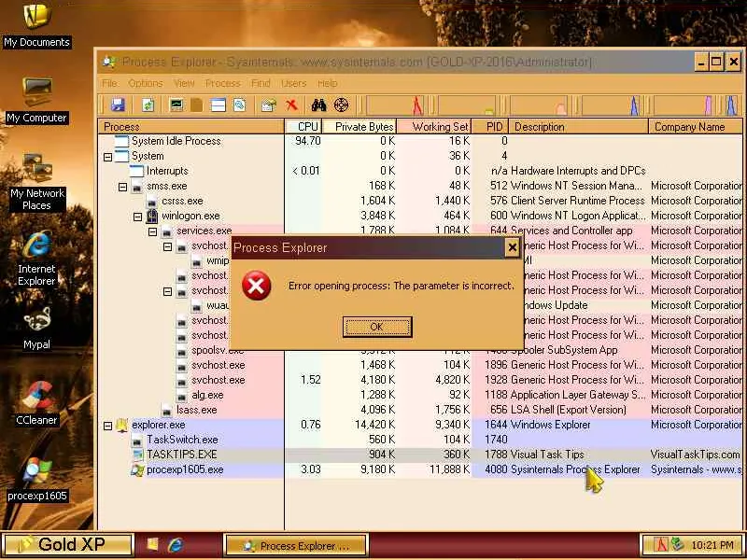
Task: Click the binoculars Find toolbar icon
Action: click(318, 105)
